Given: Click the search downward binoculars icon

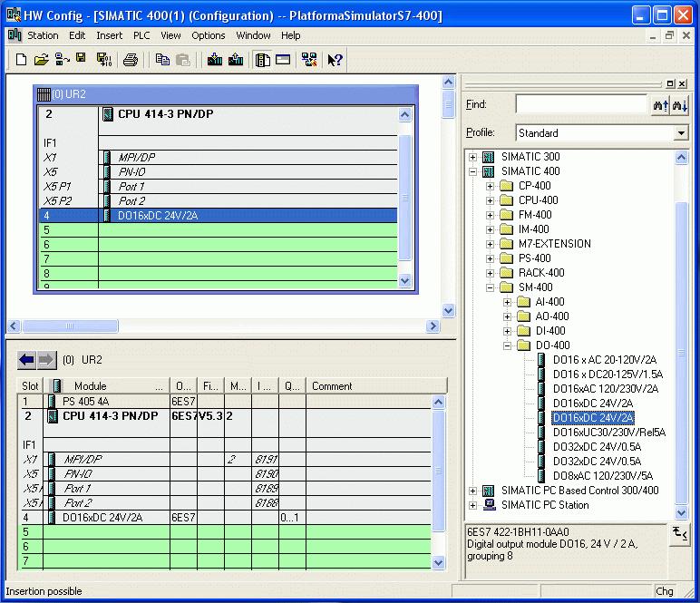Looking at the screenshot, I should click(680, 105).
